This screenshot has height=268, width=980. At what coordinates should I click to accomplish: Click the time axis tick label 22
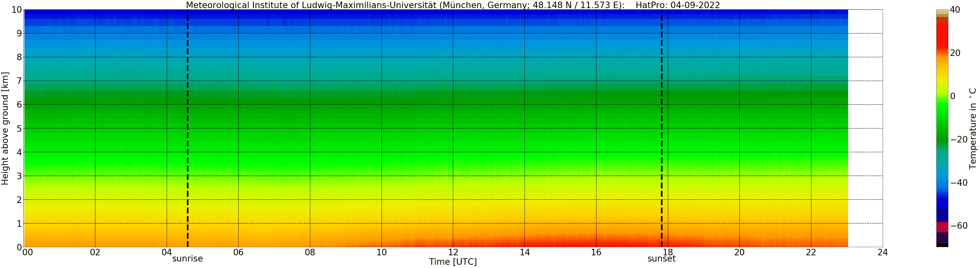click(811, 252)
